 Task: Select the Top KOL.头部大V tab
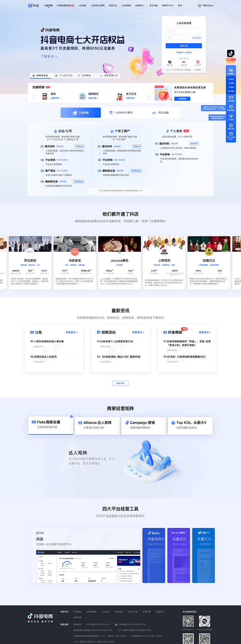[x=190, y=425]
